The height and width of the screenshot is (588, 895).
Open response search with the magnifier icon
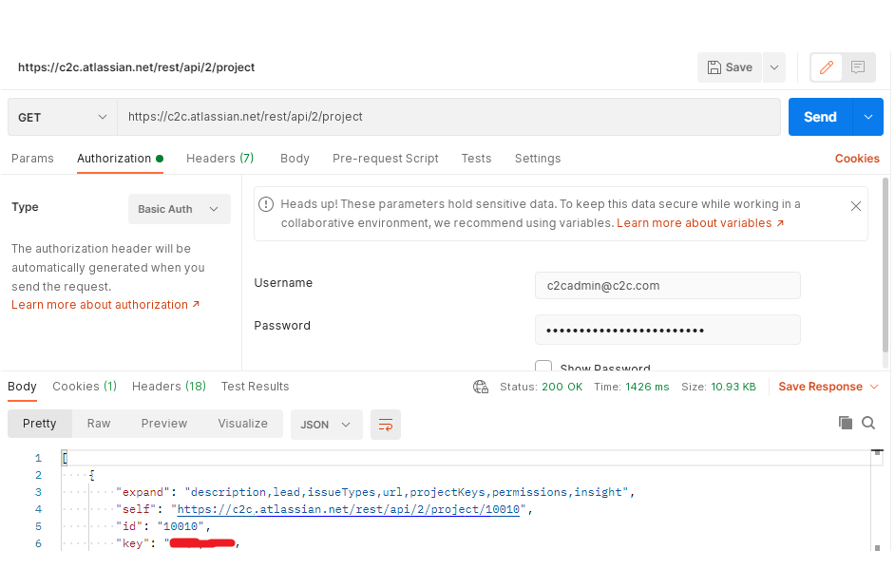(x=869, y=423)
